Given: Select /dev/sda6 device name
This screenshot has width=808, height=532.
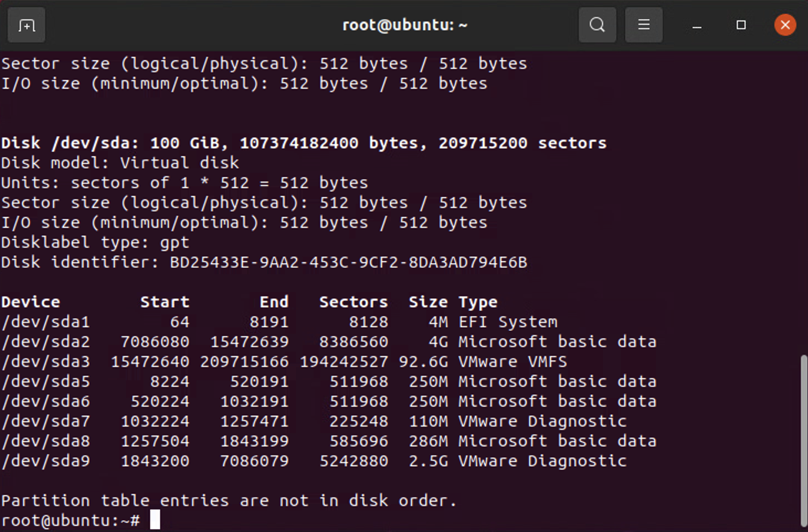Looking at the screenshot, I should pos(46,401).
